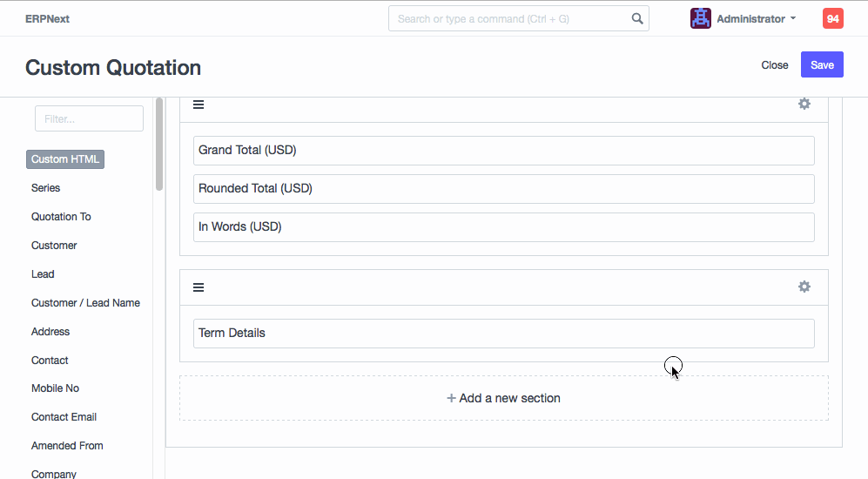Save the Custom Quotation format
Viewport: 868px width, 479px height.
point(822,65)
